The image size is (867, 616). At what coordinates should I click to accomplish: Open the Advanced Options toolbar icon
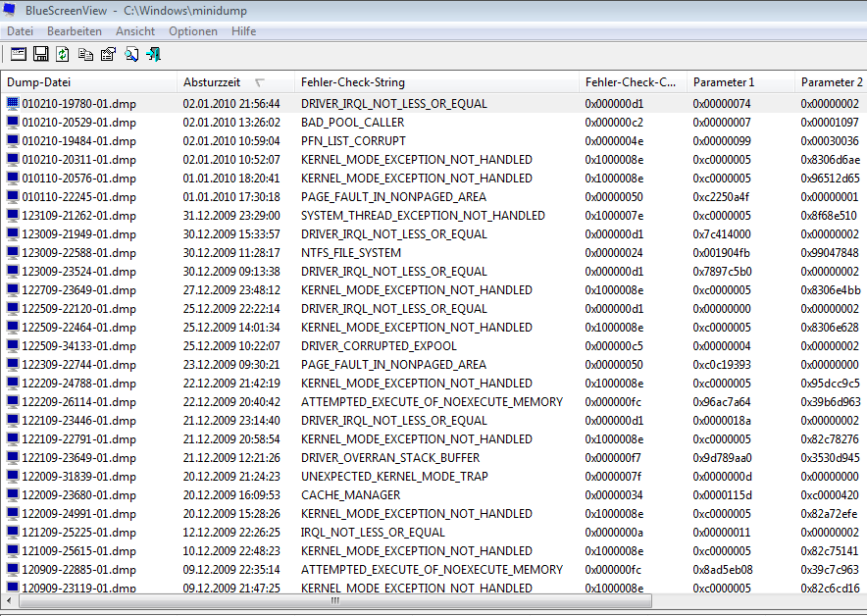tap(19, 54)
